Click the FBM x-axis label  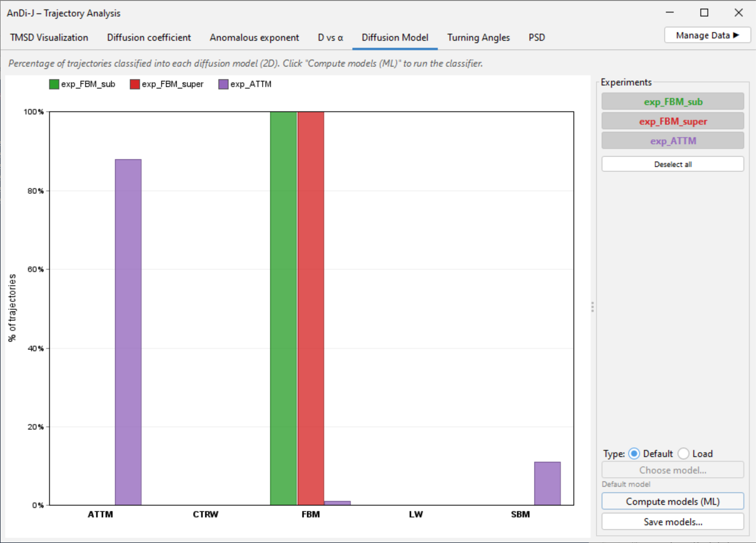pyautogui.click(x=310, y=514)
